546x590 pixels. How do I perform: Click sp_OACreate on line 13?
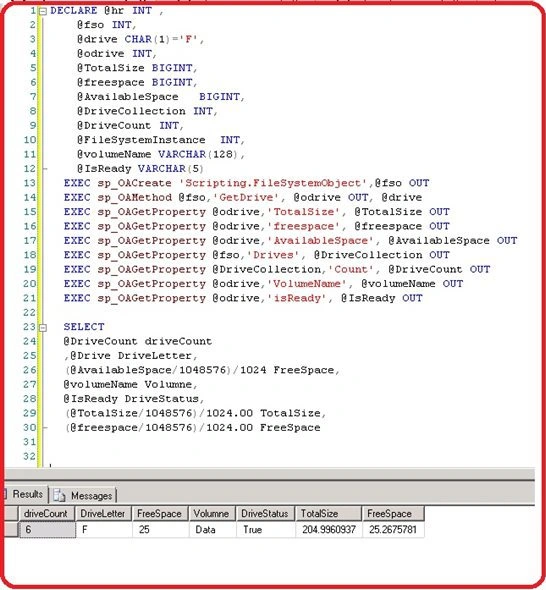[x=134, y=183]
